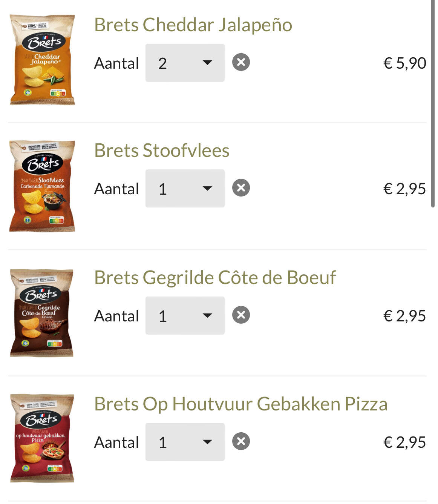Click the Houtvuur Pizza price € 2,95
438x504 pixels.
(404, 442)
